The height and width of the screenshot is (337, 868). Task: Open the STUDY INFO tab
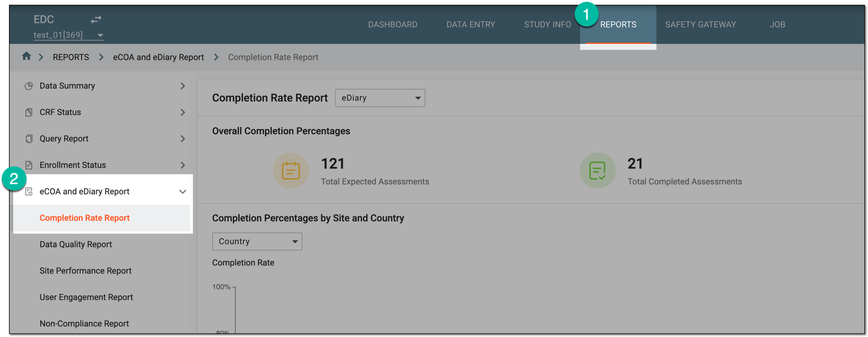click(x=547, y=25)
